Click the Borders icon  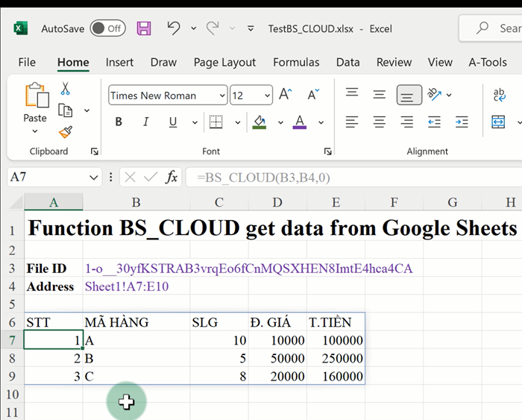(x=216, y=122)
